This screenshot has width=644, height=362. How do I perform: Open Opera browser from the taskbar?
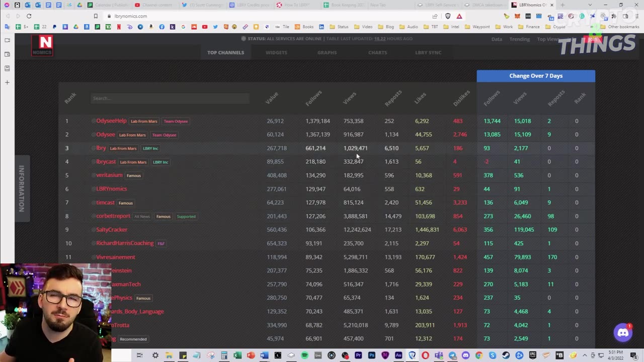click(426, 355)
